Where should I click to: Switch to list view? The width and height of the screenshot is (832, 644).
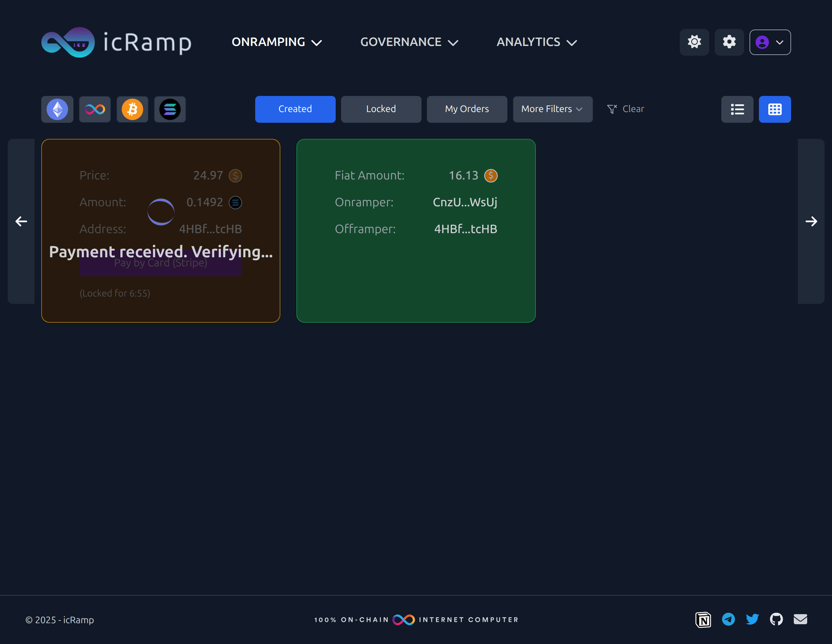coord(737,109)
